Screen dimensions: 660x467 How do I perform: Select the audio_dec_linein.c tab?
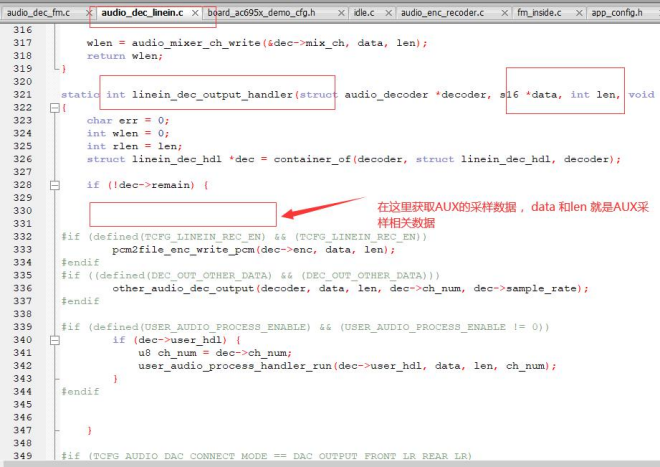[142, 13]
